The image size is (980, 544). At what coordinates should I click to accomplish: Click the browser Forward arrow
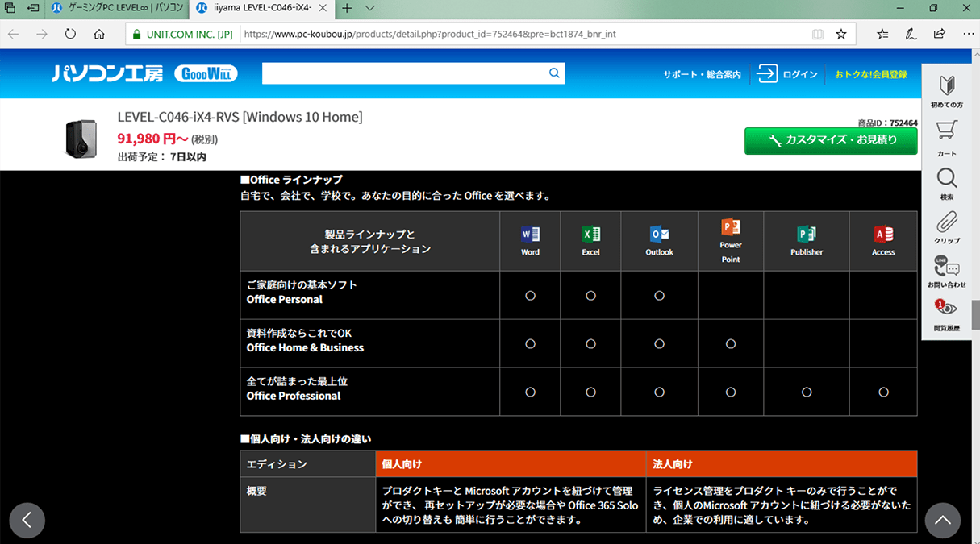(42, 34)
